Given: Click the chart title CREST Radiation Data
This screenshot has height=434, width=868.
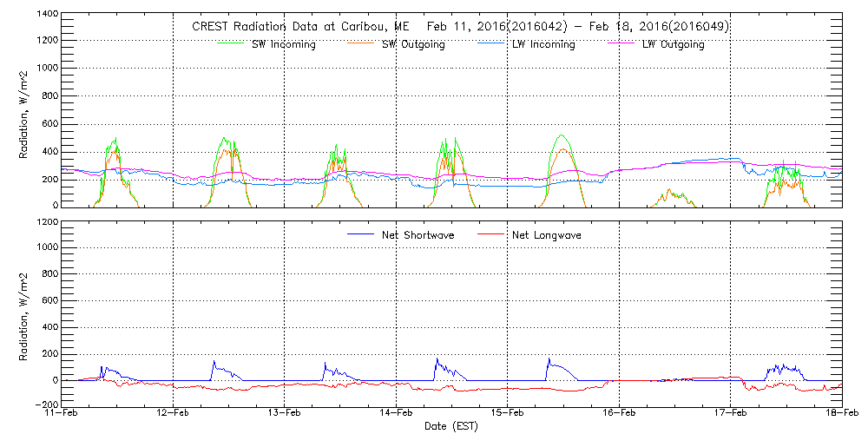Looking at the screenshot, I should (x=460, y=26).
